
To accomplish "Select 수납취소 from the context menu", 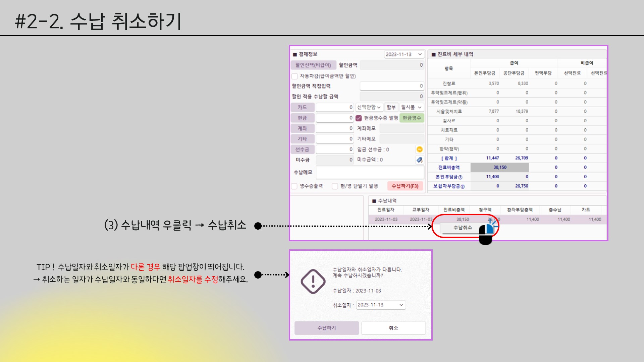I will click(463, 228).
